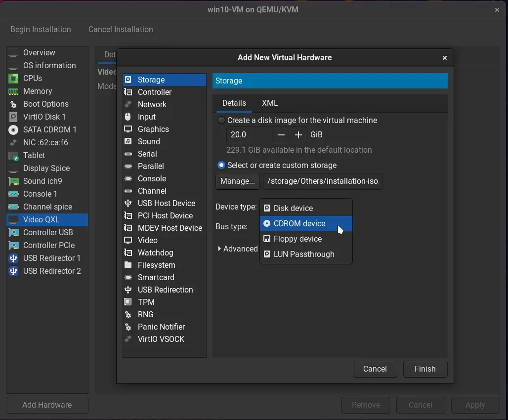This screenshot has height=420, width=508.
Task: Select MDEV Host Device in the list
Action: click(165, 228)
